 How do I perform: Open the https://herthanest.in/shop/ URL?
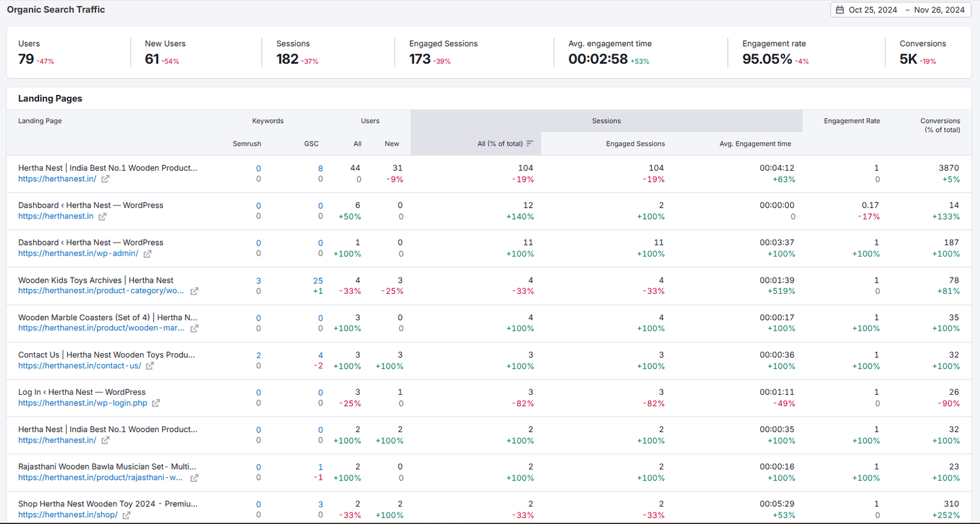click(67, 515)
